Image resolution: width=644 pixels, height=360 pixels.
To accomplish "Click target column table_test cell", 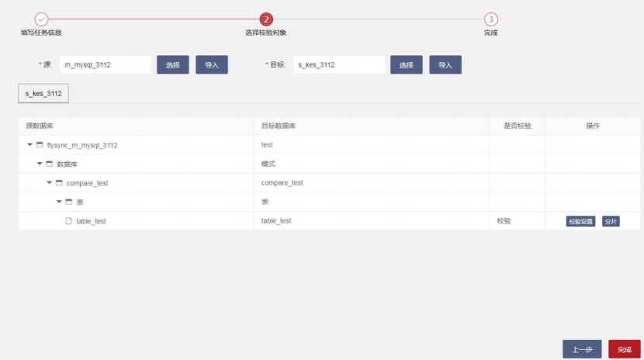I will pos(276,221).
